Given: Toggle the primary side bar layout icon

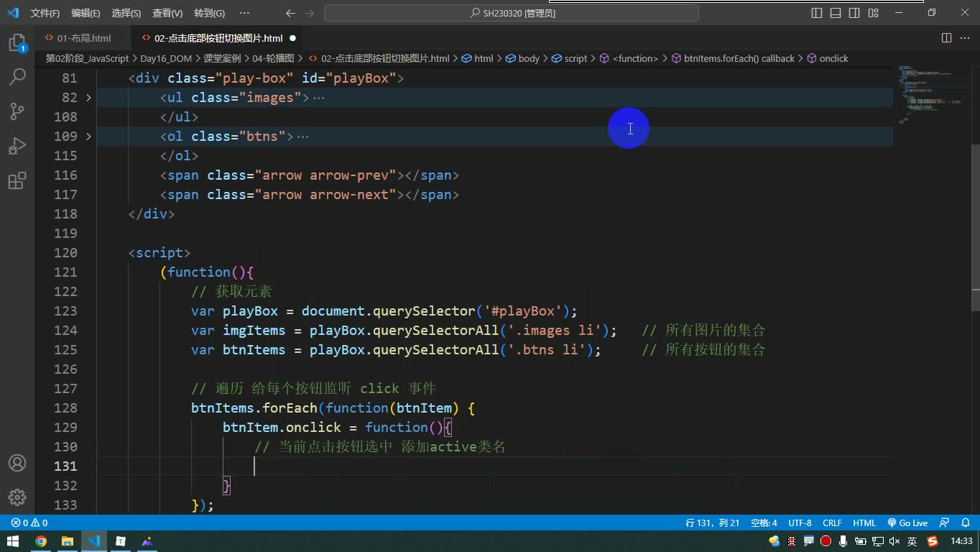Looking at the screenshot, I should pos(817,13).
